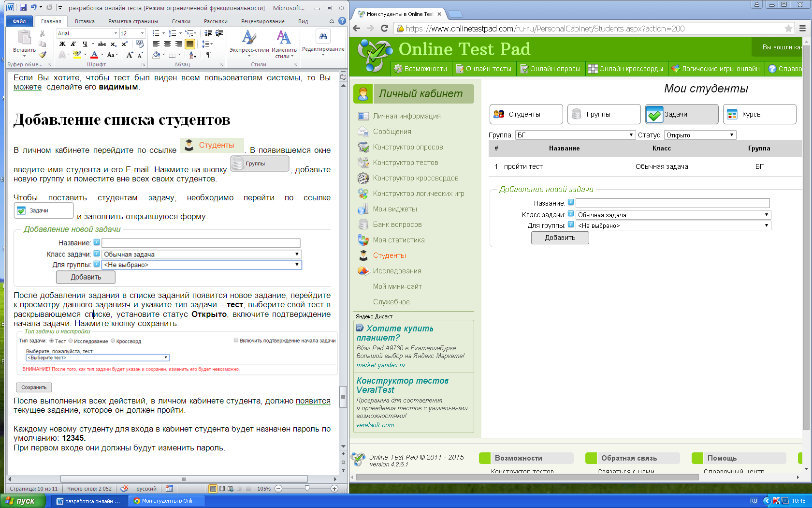Open the Группы button on the webpage

(604, 114)
